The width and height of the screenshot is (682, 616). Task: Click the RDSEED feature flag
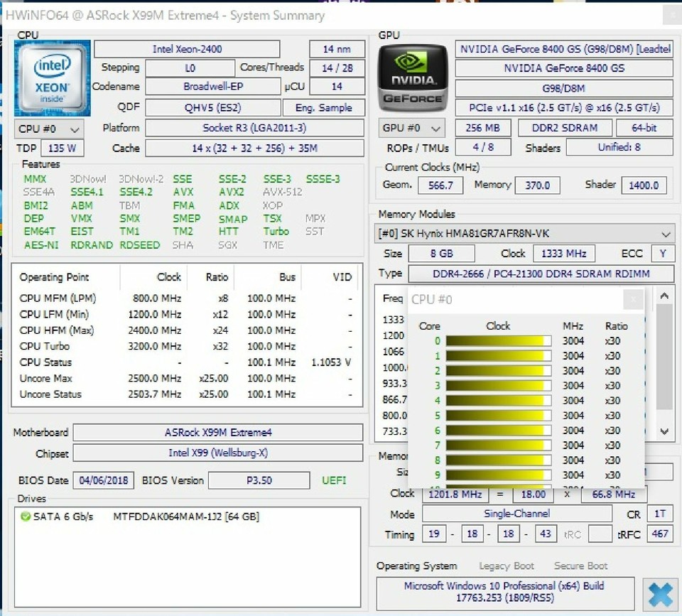(x=140, y=245)
